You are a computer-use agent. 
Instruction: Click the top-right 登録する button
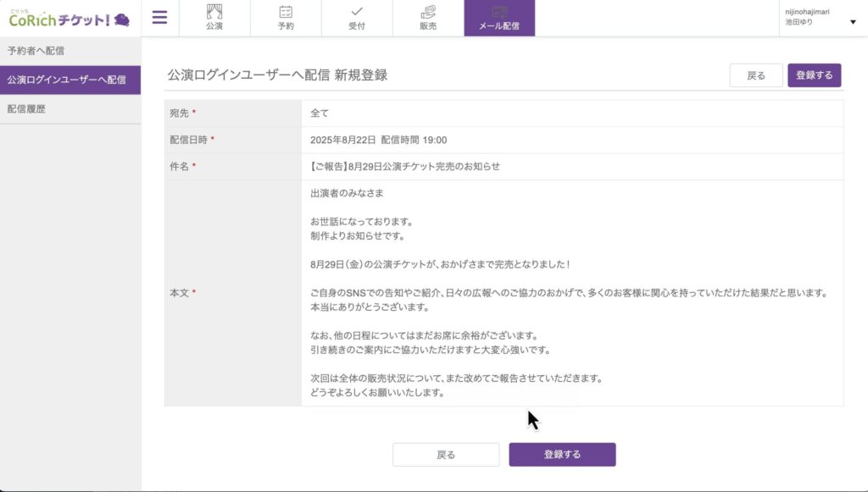(814, 75)
